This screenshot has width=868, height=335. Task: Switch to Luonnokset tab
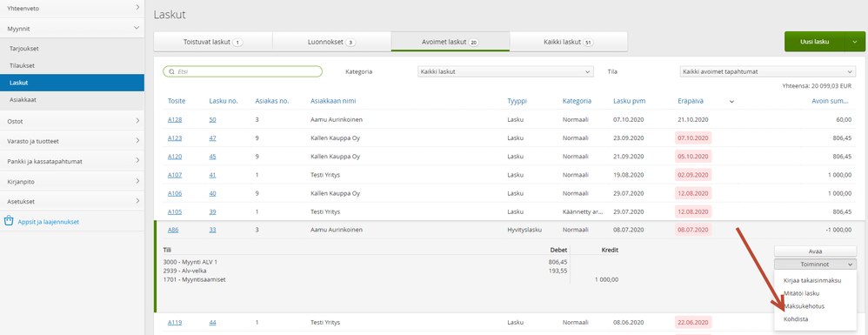coord(331,42)
